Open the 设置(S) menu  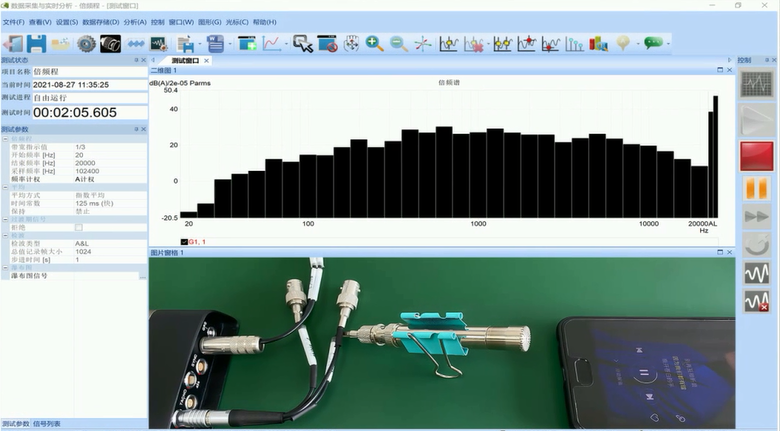(x=67, y=22)
